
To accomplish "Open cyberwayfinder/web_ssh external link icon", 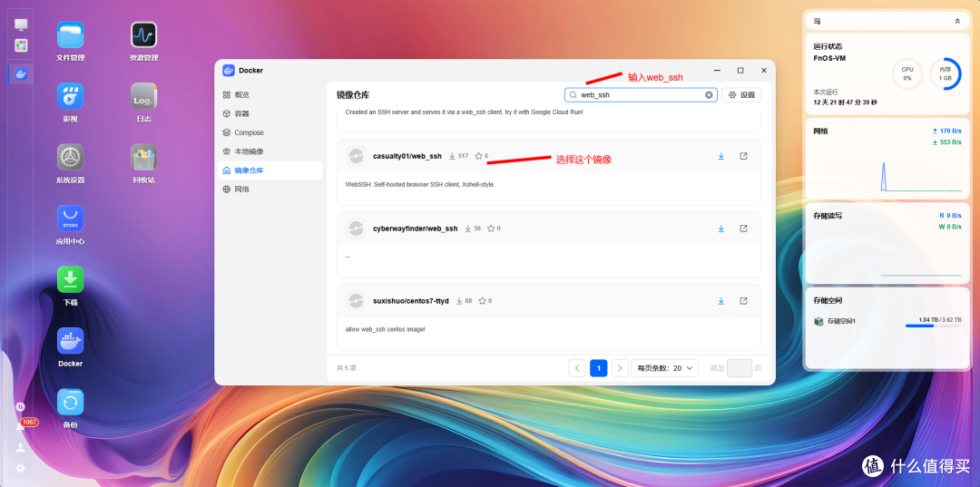I will [743, 229].
